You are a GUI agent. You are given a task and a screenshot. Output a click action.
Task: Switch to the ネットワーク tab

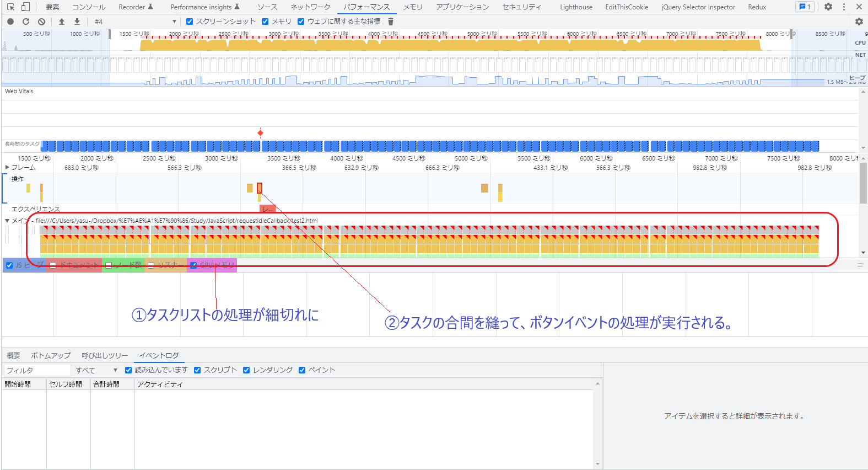pyautogui.click(x=310, y=7)
